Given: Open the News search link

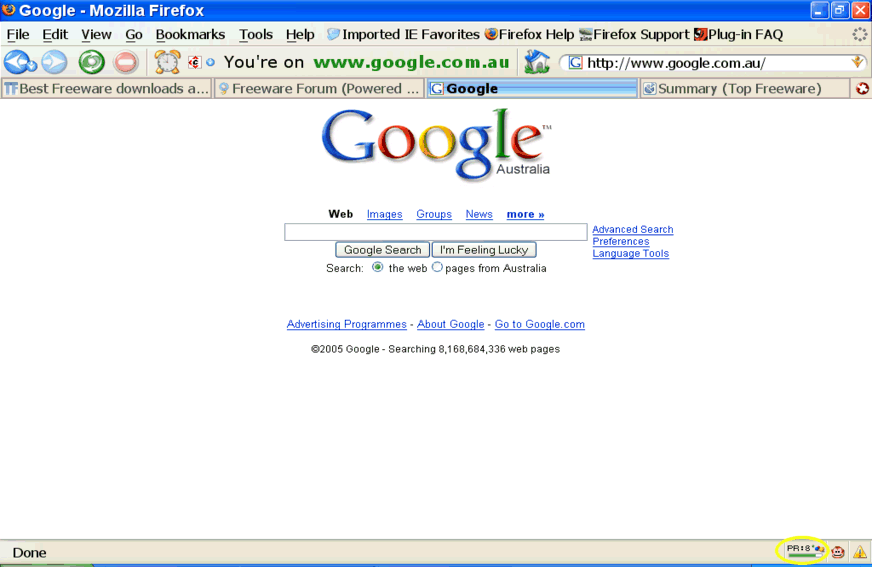Looking at the screenshot, I should click(479, 214).
